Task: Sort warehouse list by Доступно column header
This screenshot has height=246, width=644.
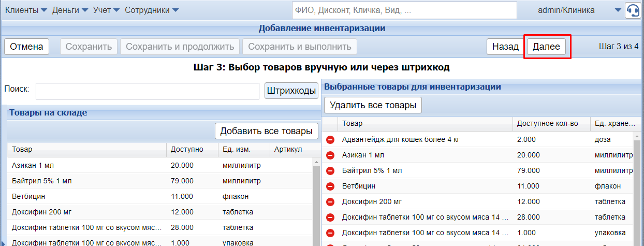Action: pos(187,150)
